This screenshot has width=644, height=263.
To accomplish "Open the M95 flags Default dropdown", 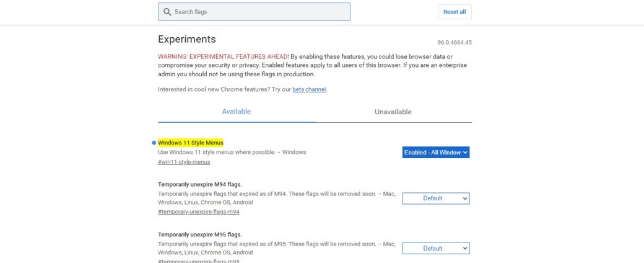I will coord(436,249).
